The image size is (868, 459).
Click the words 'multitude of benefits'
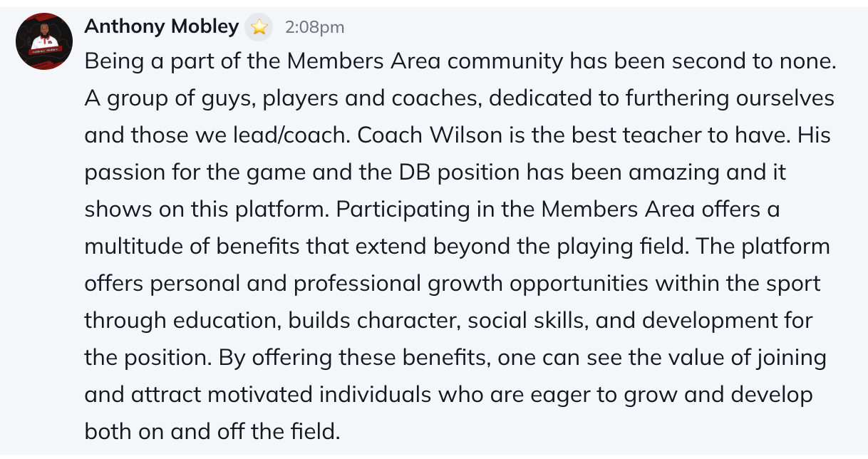192,246
